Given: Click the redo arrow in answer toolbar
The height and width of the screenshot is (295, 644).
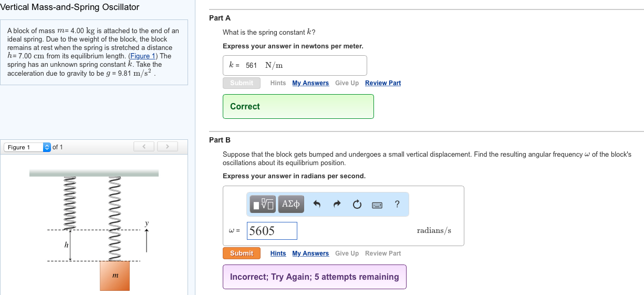Looking at the screenshot, I should (337, 205).
